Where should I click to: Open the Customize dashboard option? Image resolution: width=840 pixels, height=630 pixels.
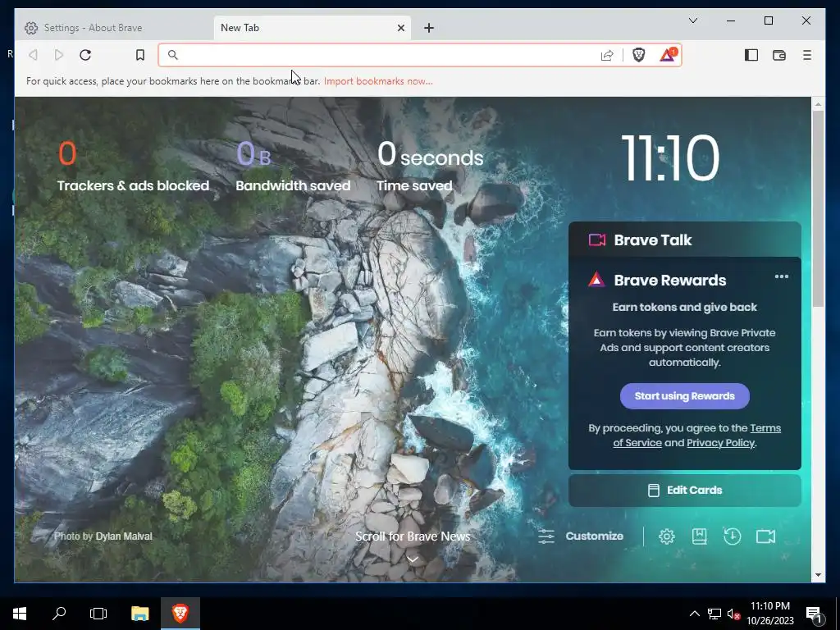(x=581, y=536)
